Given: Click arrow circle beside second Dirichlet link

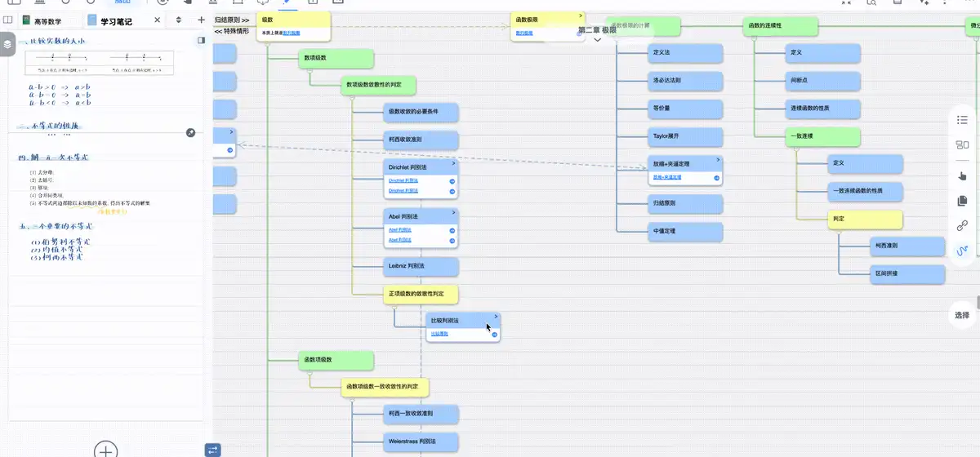Looking at the screenshot, I should (452, 192).
